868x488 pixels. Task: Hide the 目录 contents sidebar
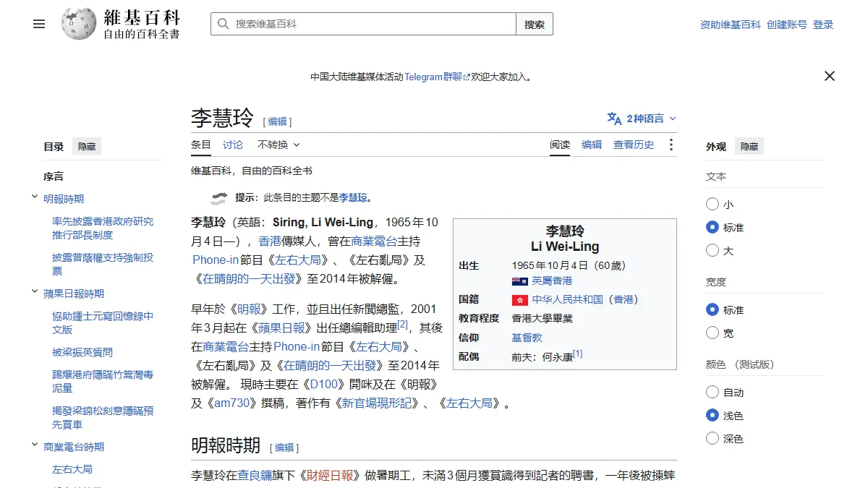coord(87,146)
